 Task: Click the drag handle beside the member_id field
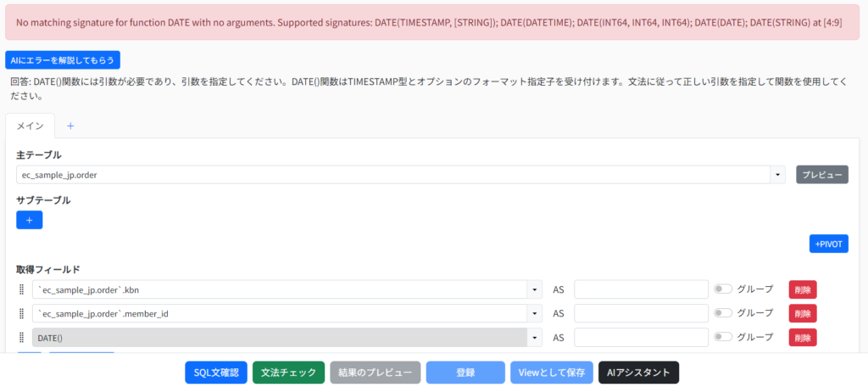[x=22, y=313]
